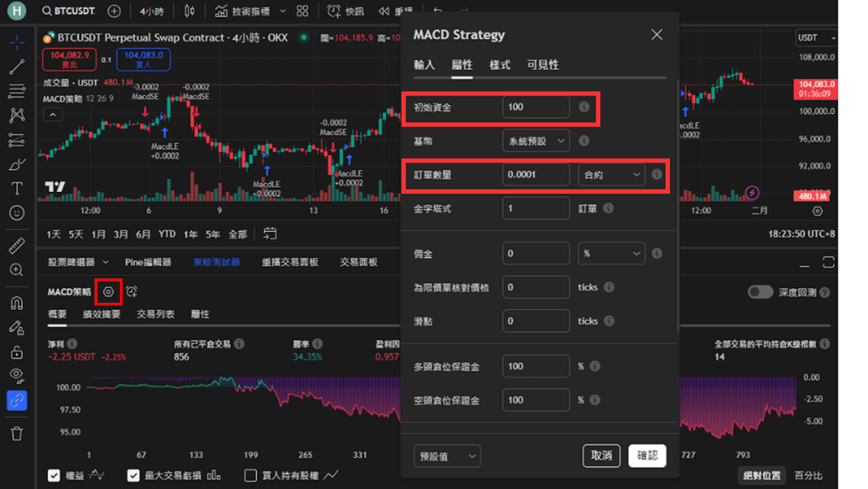Open Pine編輯器 tab

tap(148, 262)
